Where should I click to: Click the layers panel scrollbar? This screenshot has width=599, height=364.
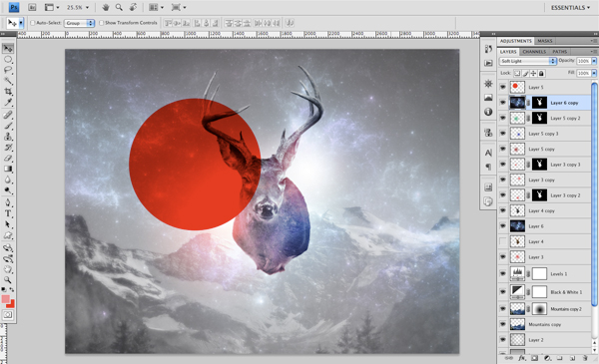pyautogui.click(x=594, y=194)
